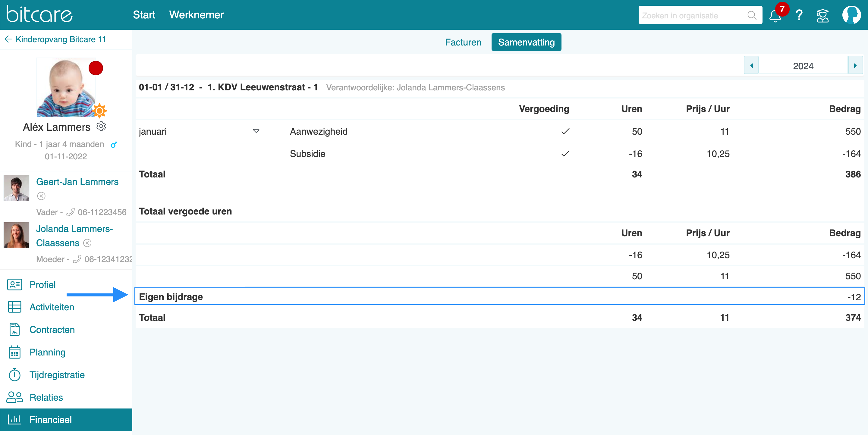Viewport: 868px width, 435px height.
Task: Go to previous year arrow
Action: tap(751, 66)
